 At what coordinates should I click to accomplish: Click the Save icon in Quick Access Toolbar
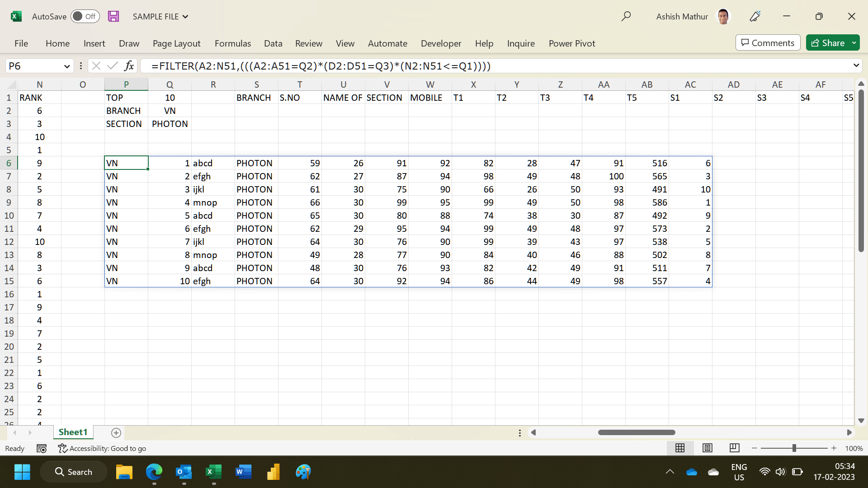click(113, 16)
